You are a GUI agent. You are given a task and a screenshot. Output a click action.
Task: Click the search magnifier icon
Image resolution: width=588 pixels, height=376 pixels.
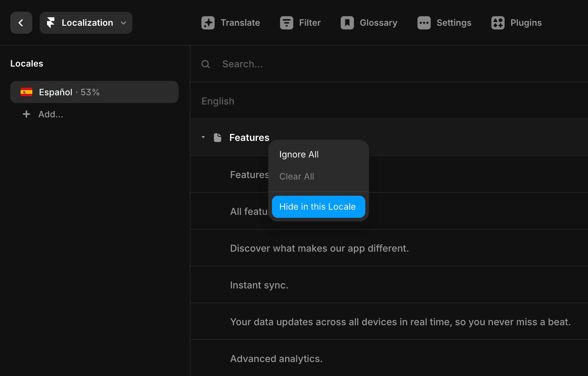(x=206, y=64)
